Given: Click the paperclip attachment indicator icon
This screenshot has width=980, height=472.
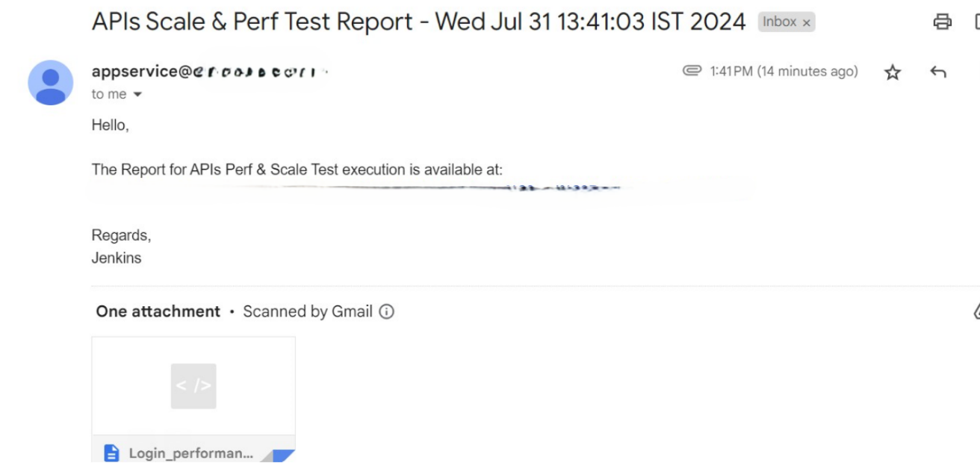Looking at the screenshot, I should (x=692, y=71).
